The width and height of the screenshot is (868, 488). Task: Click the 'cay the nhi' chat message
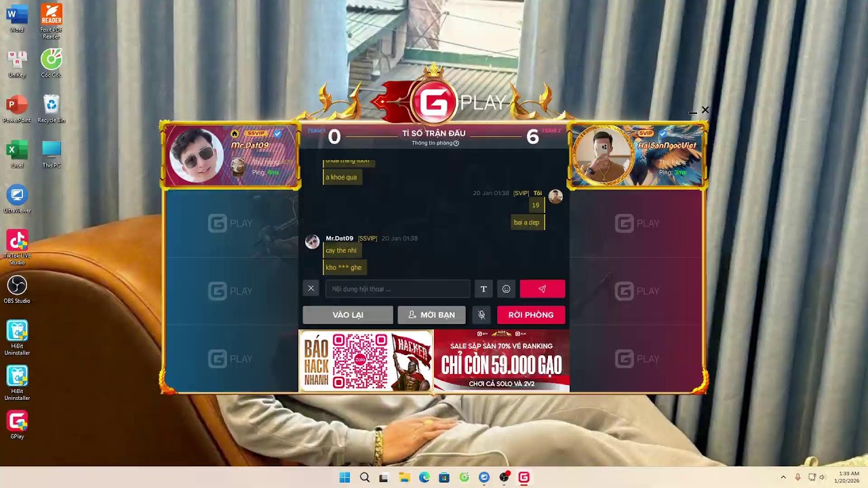341,251
